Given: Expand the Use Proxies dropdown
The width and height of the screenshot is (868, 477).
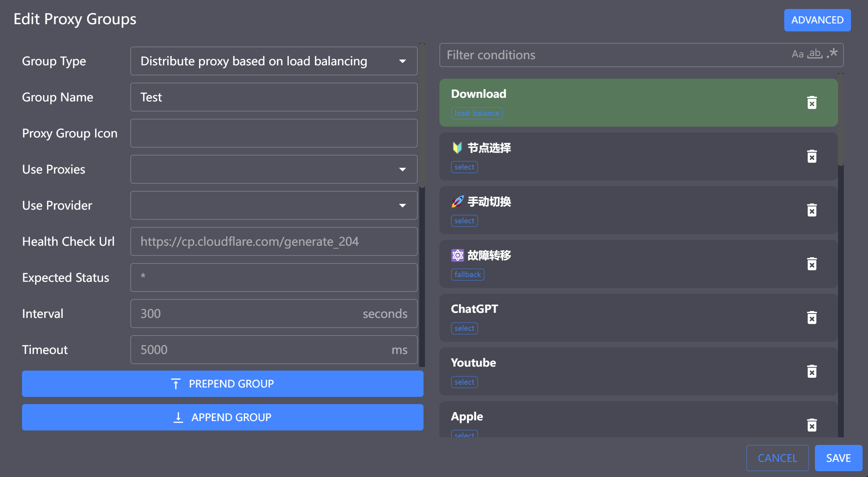Looking at the screenshot, I should pos(274,169).
